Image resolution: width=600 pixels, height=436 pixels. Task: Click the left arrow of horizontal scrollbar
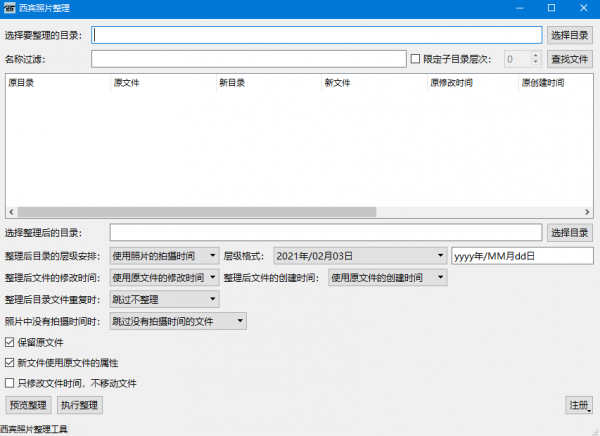point(11,212)
